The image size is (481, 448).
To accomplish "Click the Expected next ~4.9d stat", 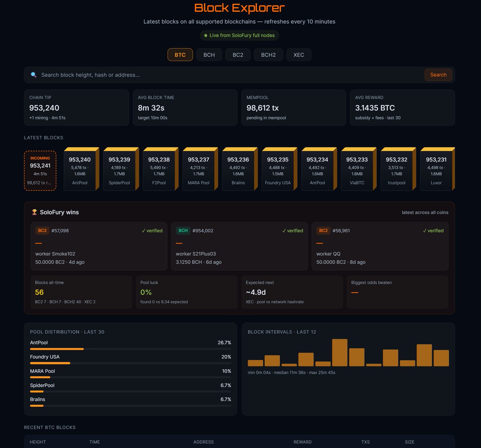I will [x=292, y=292].
